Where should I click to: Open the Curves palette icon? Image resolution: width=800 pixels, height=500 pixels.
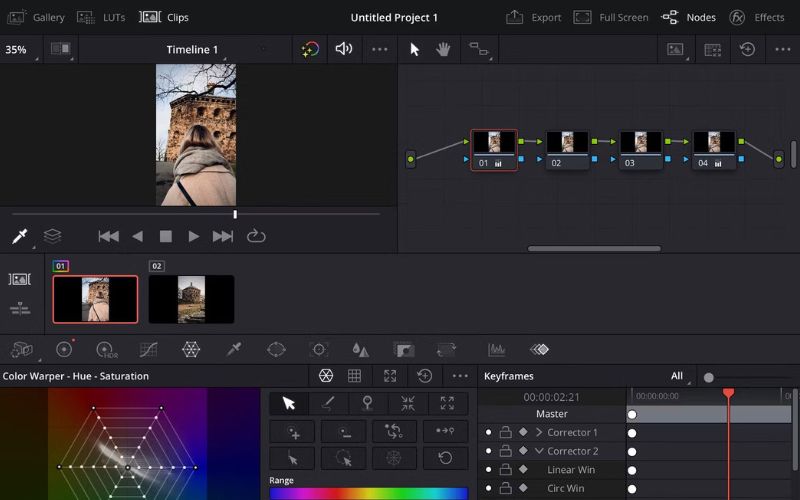[x=148, y=350]
